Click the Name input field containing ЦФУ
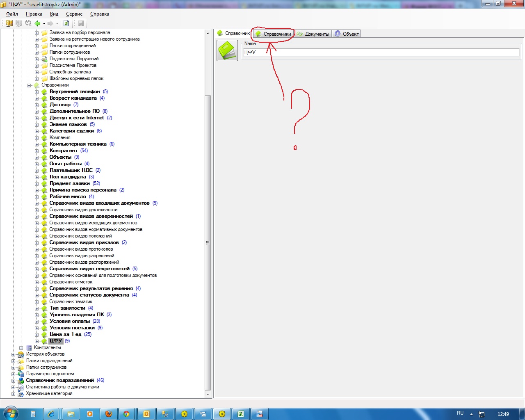 tap(381, 52)
